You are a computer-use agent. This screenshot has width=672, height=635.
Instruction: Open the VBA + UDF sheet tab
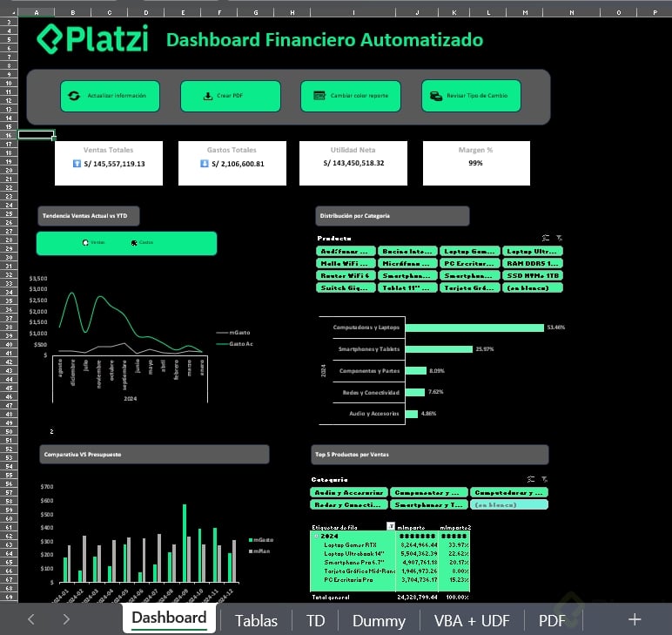tap(472, 620)
